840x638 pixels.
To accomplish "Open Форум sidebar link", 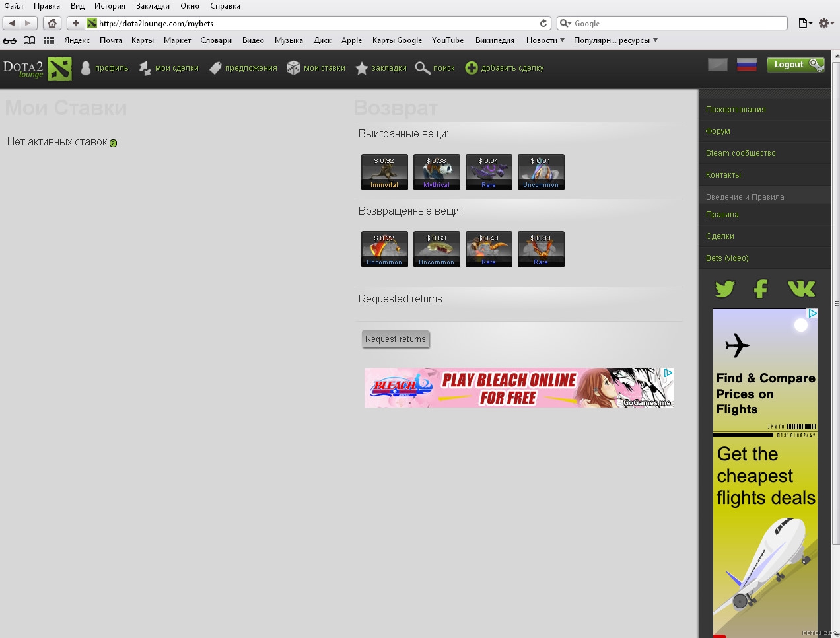I will [x=718, y=131].
